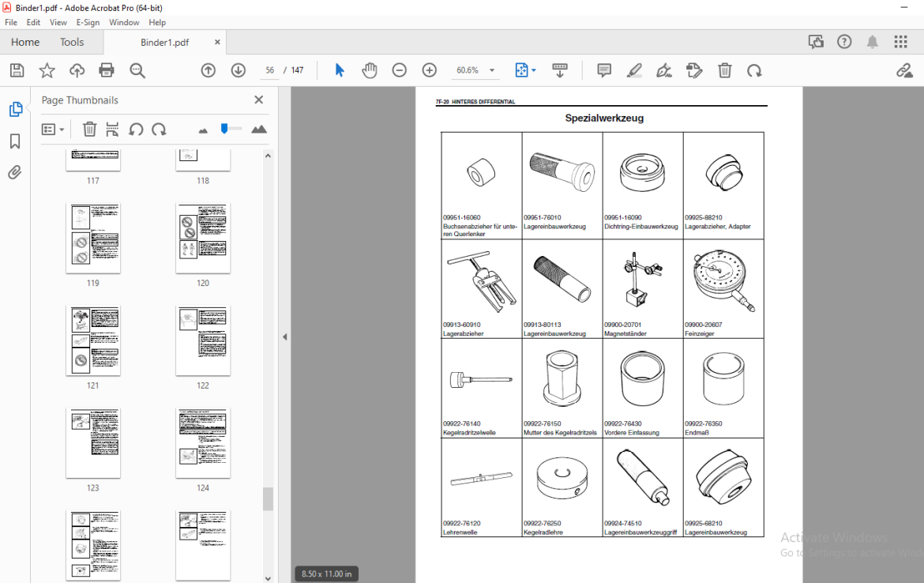
Task: Click thumbnails scrollbar down arrow
Action: click(269, 578)
